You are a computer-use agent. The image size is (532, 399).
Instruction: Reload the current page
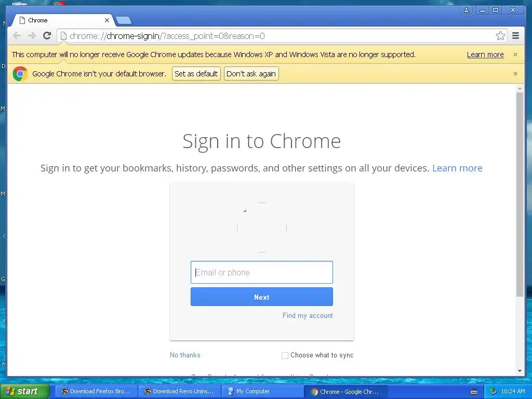pyautogui.click(x=47, y=36)
